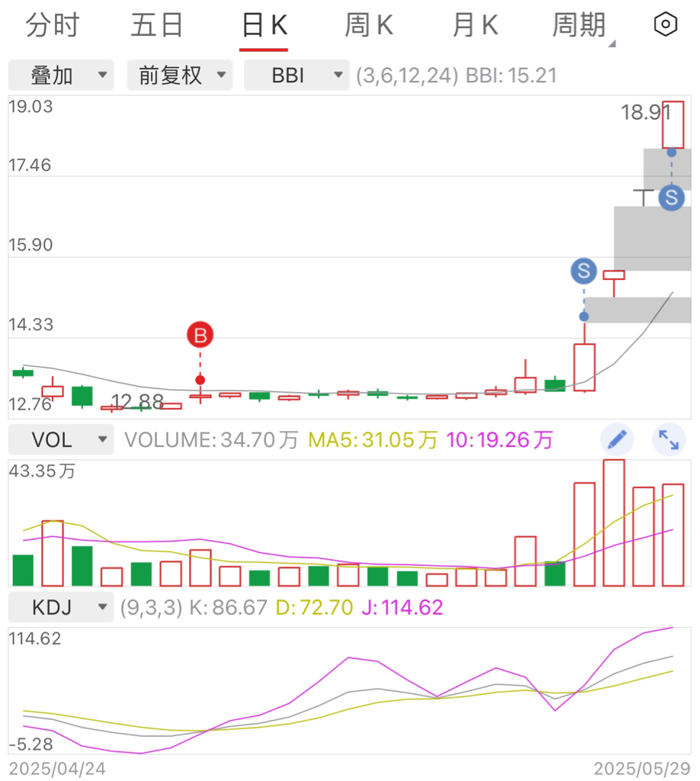The height and width of the screenshot is (781, 700).
Task: Open the 叠加 overlay dropdown
Action: click(x=61, y=76)
